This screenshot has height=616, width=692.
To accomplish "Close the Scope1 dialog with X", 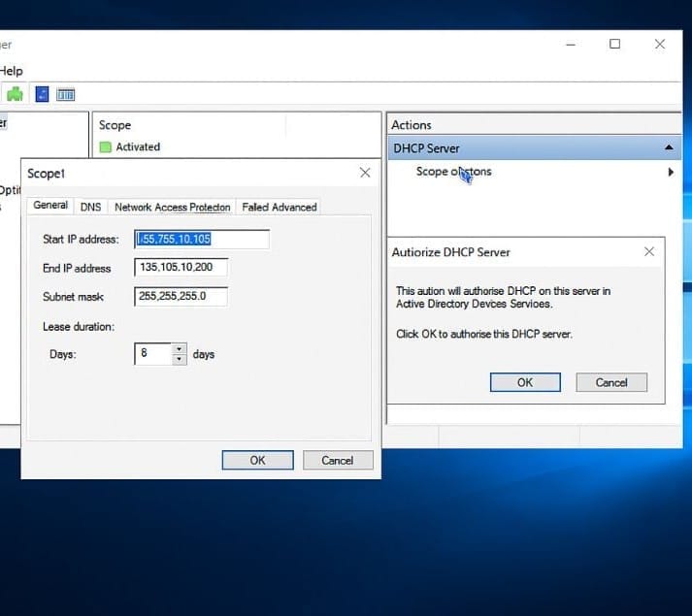I will click(365, 173).
